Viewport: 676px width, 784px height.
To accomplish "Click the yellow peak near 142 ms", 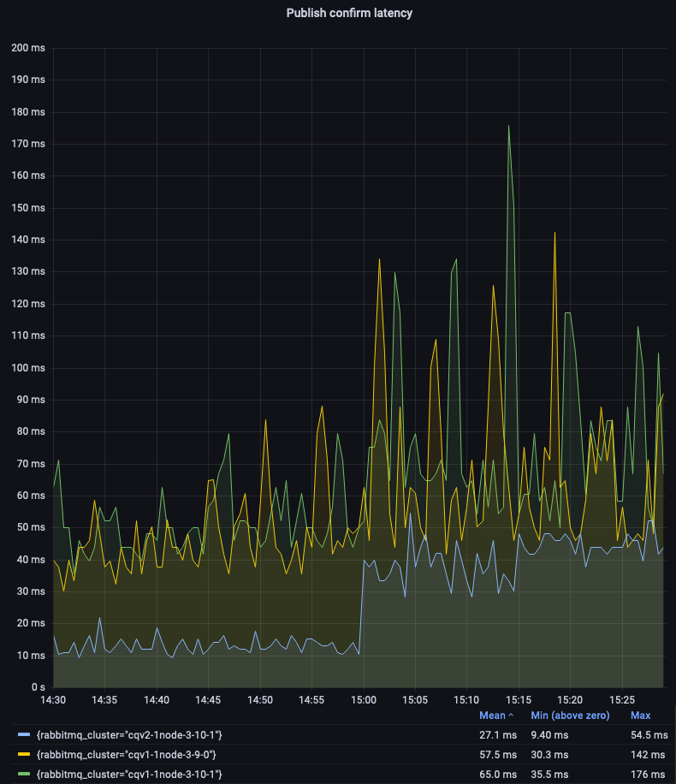I will coord(554,234).
